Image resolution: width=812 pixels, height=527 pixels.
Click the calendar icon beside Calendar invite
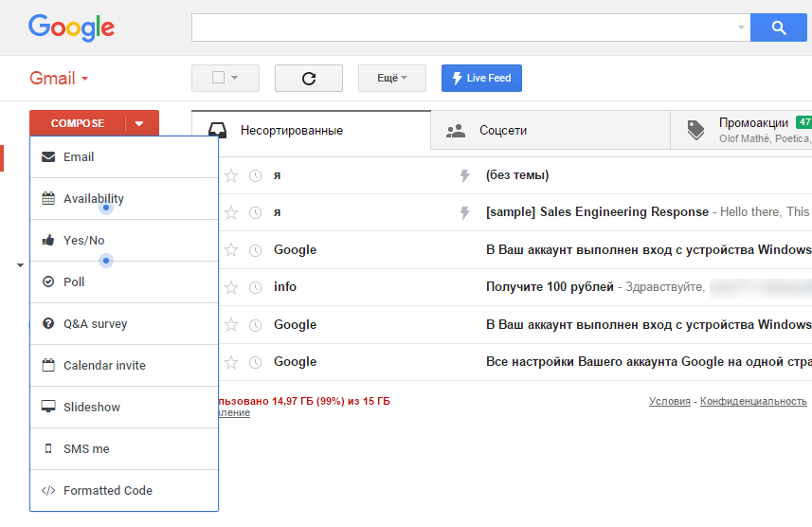48,365
